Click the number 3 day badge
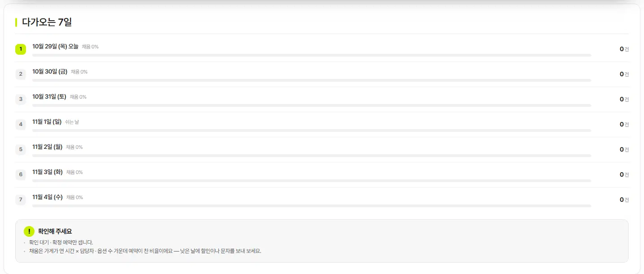 21,99
